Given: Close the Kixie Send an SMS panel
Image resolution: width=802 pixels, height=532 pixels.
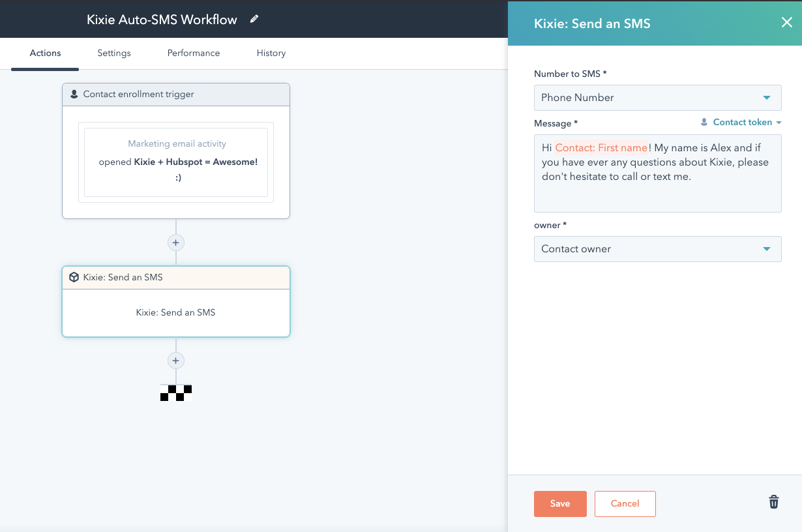Looking at the screenshot, I should (x=786, y=23).
